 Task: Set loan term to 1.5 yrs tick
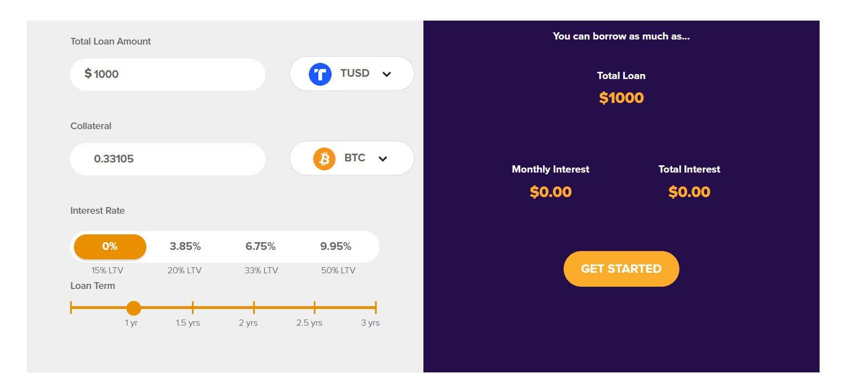(193, 307)
